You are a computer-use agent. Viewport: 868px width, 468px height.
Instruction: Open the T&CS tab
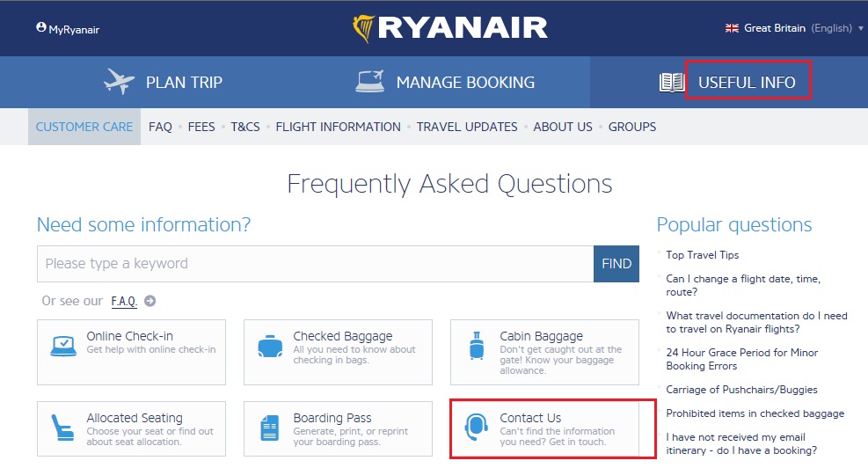pyautogui.click(x=245, y=127)
